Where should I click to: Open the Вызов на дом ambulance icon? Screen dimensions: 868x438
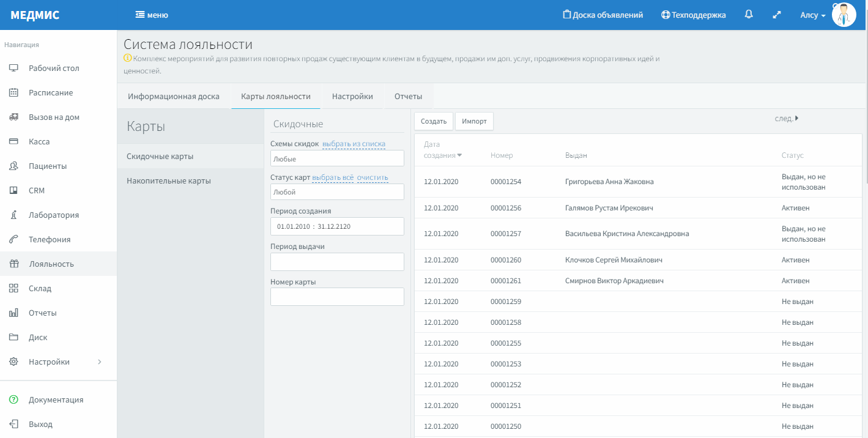click(x=13, y=117)
